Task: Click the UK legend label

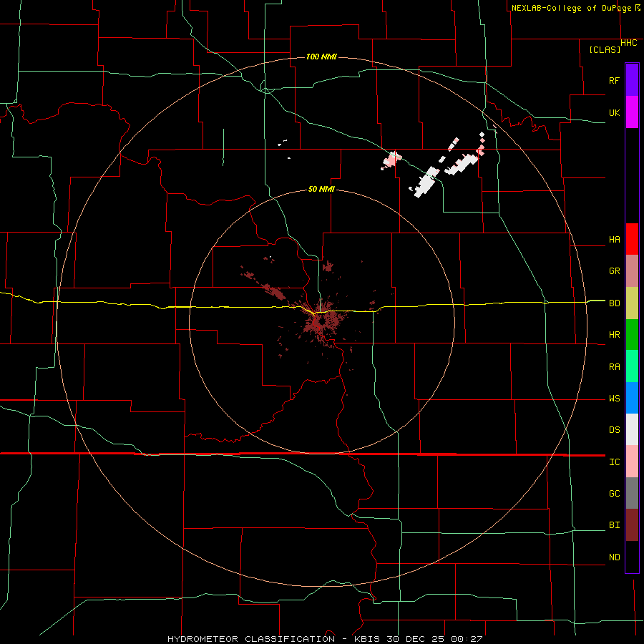Action: 614,112
